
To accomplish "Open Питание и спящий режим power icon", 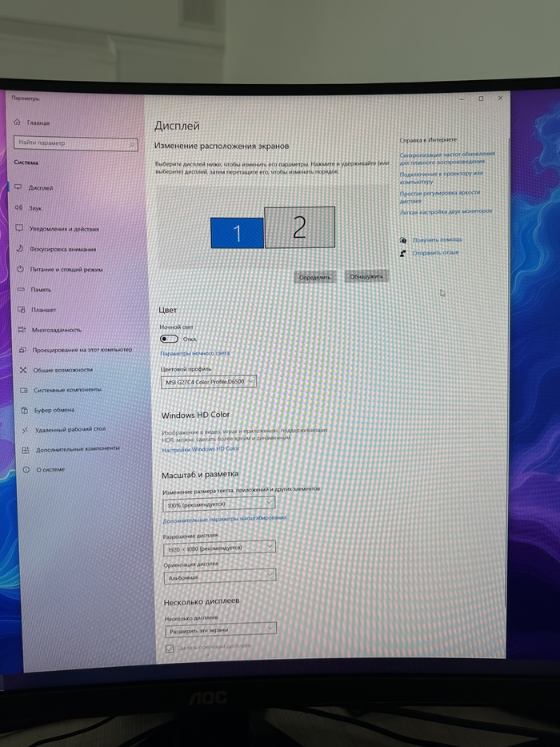I will point(20,269).
